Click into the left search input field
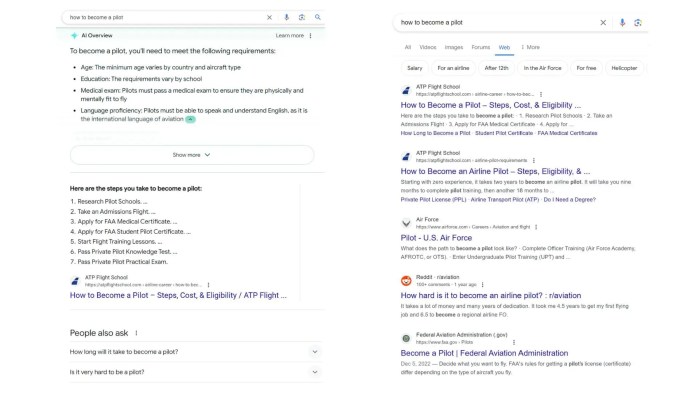Image resolution: width=700 pixels, height=393 pixels. point(165,17)
